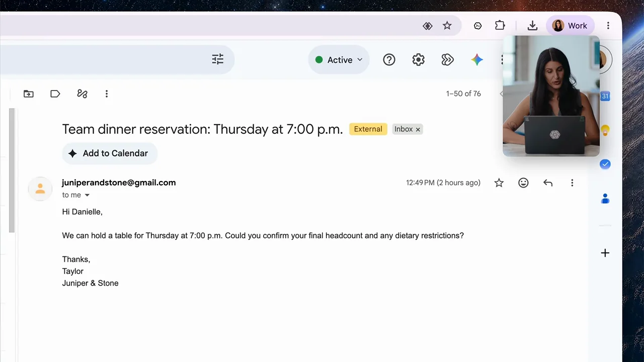Open Google Tasks side panel icon

[x=605, y=164]
